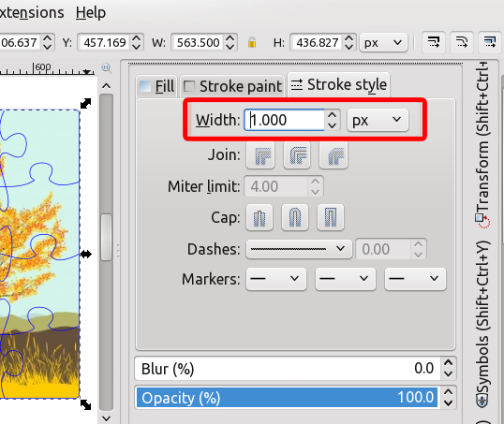Open the stroke width unit dropdown
Viewport: 504px width, 424px height.
click(378, 120)
